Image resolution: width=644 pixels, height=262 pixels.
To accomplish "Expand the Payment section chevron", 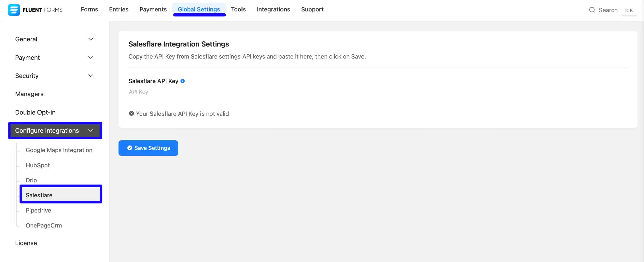I will coord(91,58).
